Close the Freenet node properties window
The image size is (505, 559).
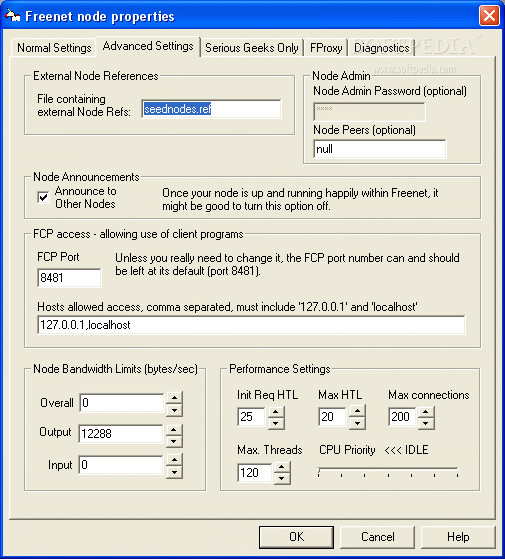489,16
